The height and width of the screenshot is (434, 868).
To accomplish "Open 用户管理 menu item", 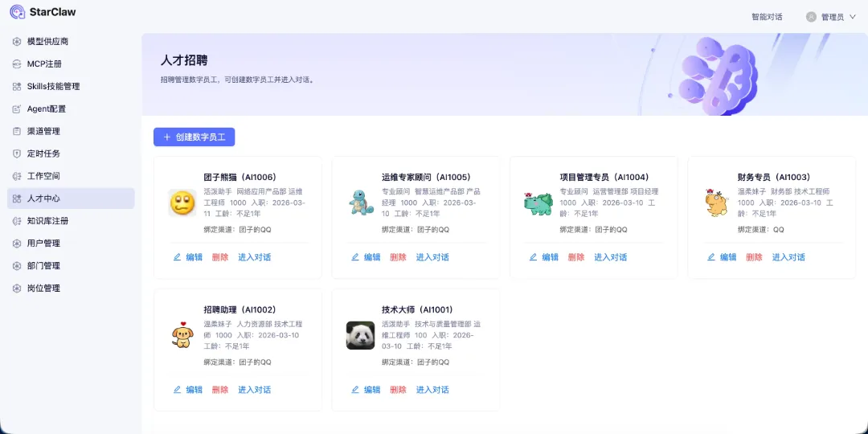I will (x=71, y=243).
